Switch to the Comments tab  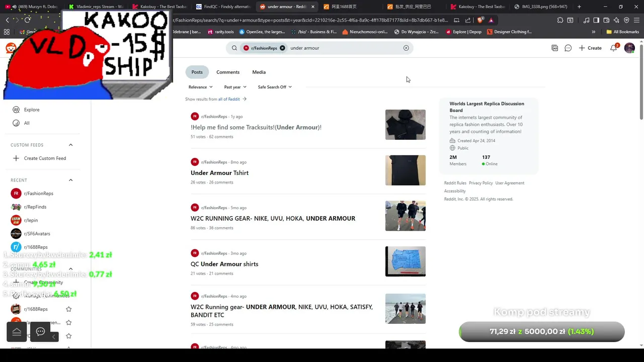228,72
